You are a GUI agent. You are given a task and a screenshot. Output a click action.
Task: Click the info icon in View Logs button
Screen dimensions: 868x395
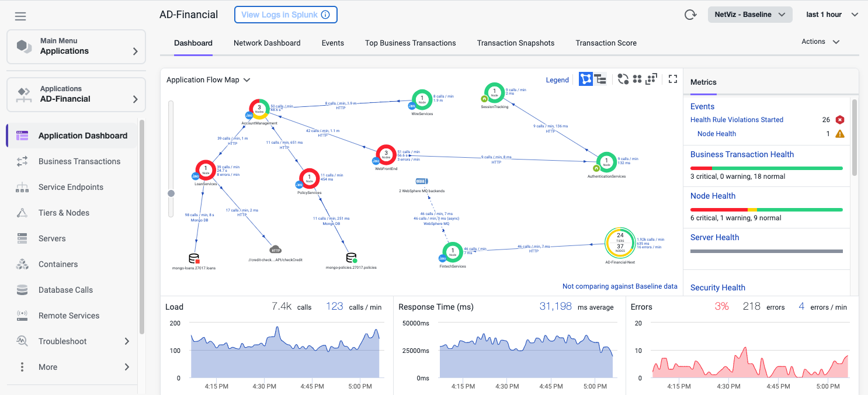(325, 15)
